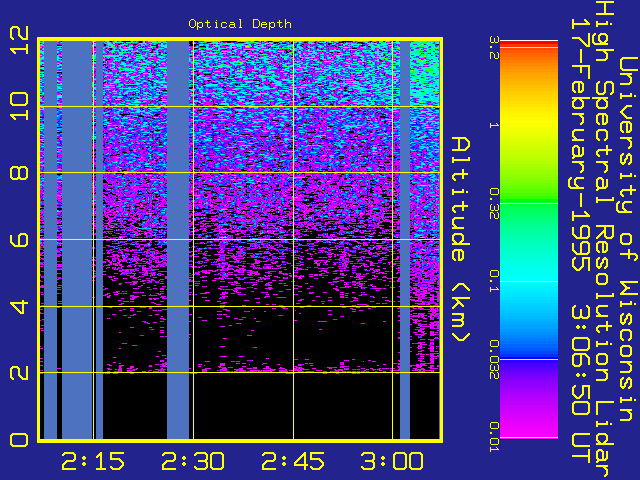
Task: Click the '17-February-1995' date text
Action: [580, 145]
